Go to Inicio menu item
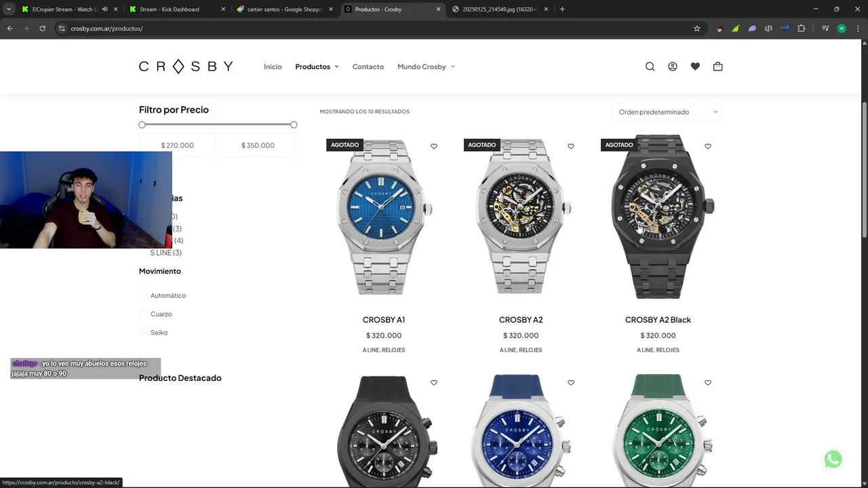Screen dimensions: 868x488 (273, 66)
